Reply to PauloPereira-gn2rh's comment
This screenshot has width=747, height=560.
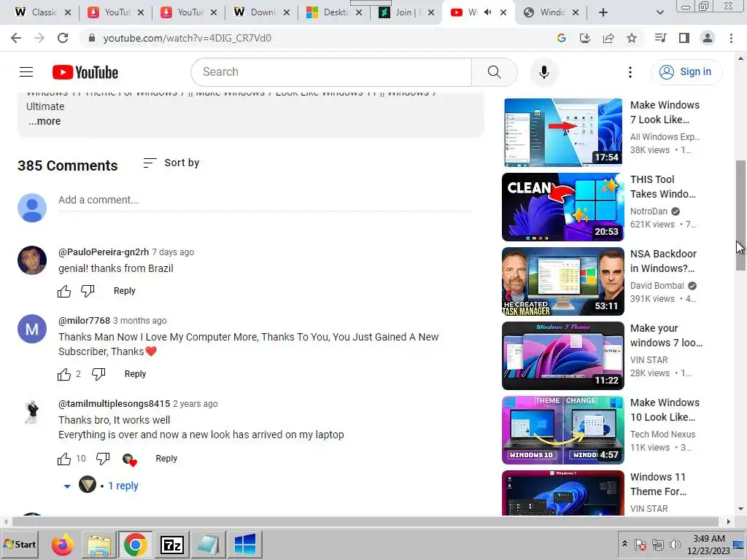click(x=124, y=291)
